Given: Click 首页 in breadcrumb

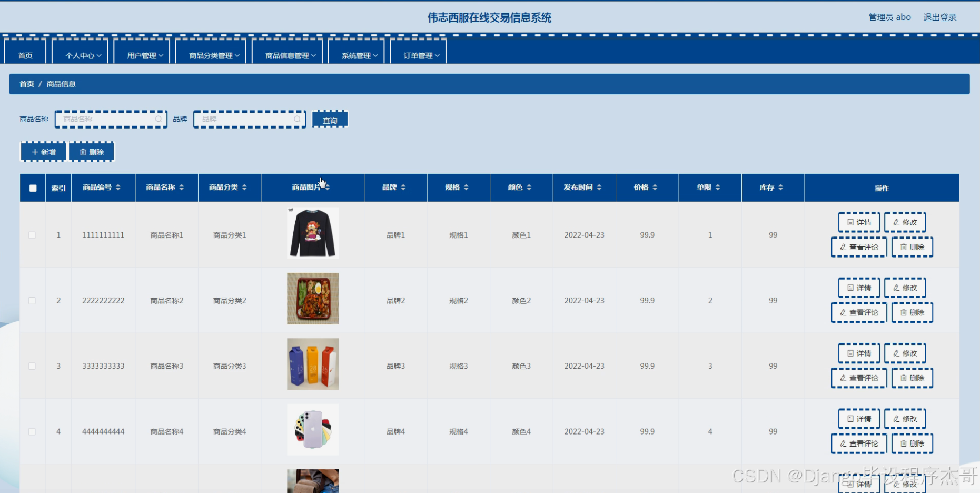Looking at the screenshot, I should click(27, 84).
